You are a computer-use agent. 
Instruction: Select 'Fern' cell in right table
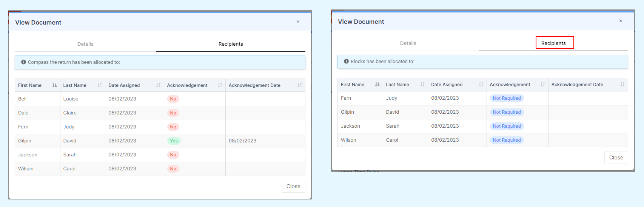tap(360, 98)
